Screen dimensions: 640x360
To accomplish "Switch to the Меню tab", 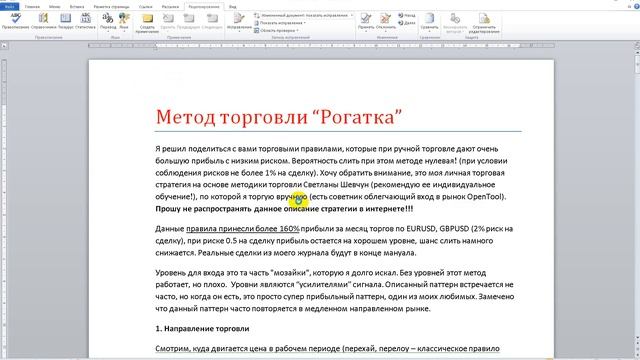I will (54, 7).
